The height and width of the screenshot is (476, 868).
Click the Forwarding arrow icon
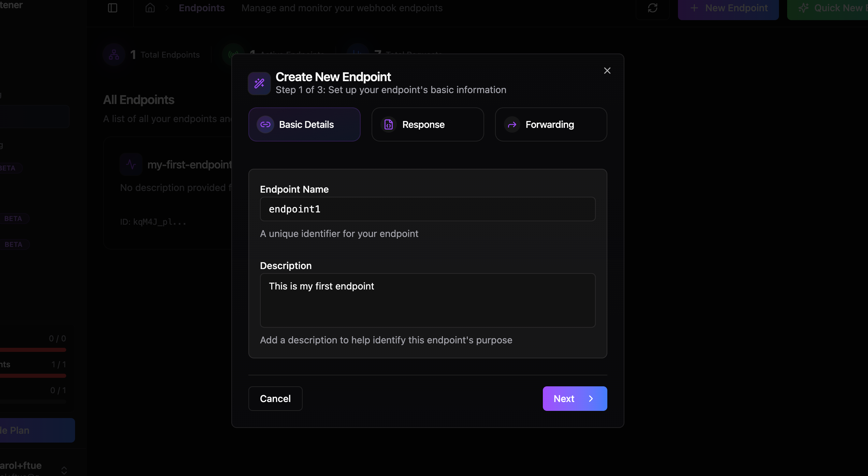(x=512, y=124)
